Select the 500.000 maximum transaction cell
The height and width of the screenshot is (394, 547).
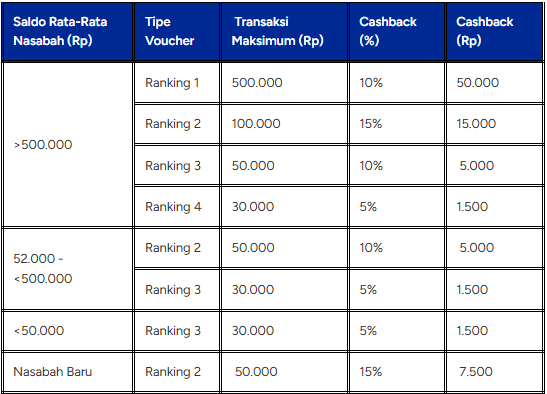click(284, 83)
